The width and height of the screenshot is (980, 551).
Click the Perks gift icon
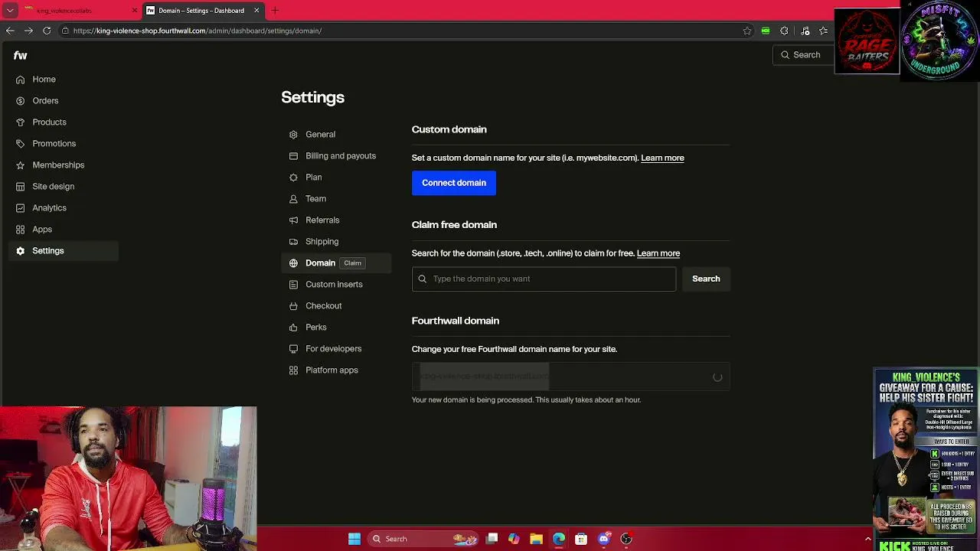point(293,328)
